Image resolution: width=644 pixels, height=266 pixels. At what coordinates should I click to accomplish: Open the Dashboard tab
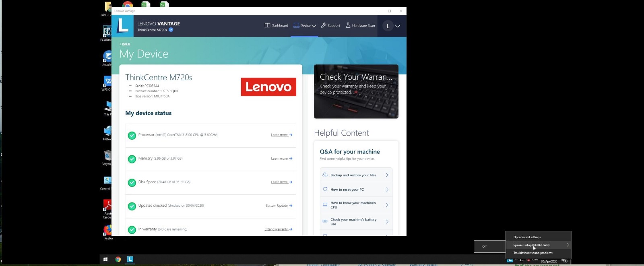click(277, 25)
